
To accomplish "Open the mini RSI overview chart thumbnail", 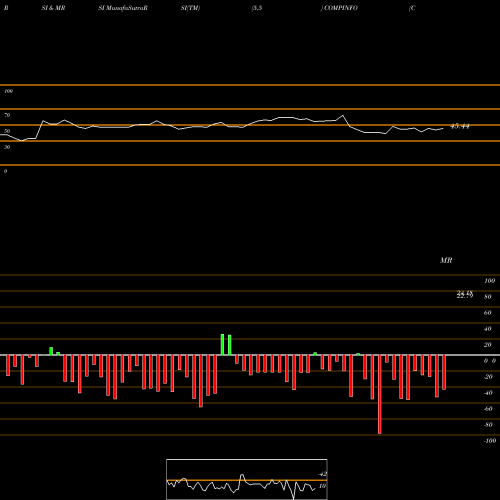I will 247,479.
